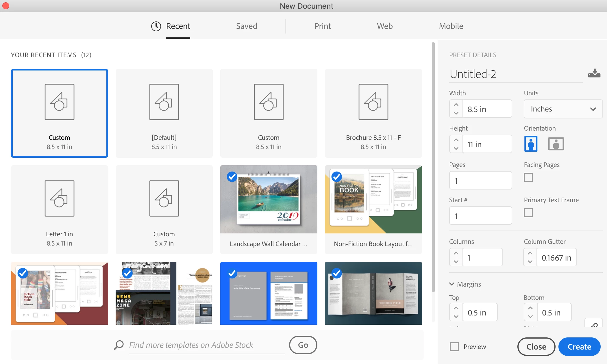Open the Saved tab

click(247, 26)
